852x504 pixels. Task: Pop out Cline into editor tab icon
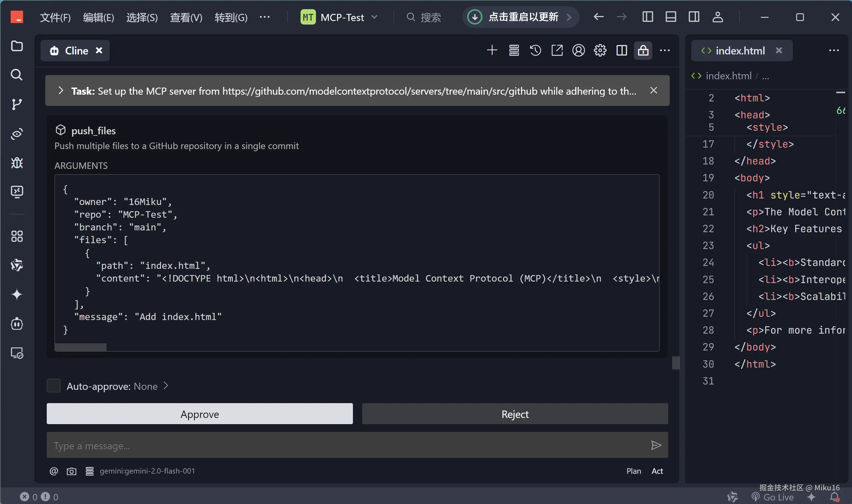(x=557, y=50)
